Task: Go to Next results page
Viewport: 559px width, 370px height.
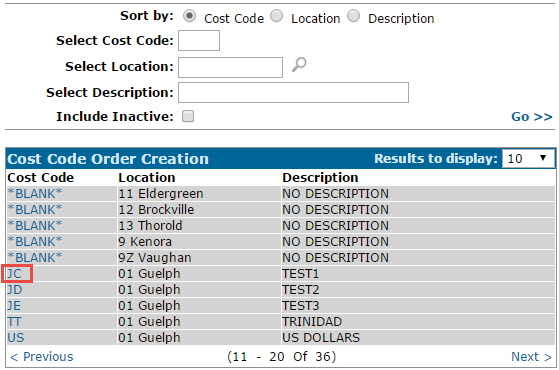Action: (x=531, y=356)
